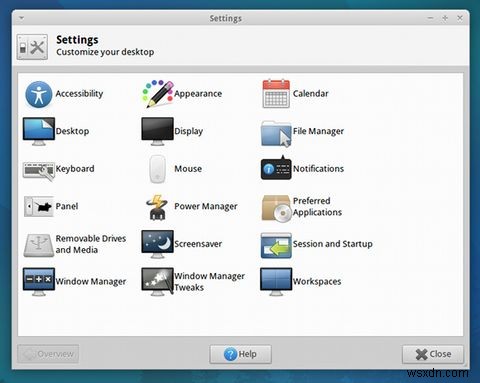Open the Calendar settings icon
480x383 pixels.
point(276,94)
